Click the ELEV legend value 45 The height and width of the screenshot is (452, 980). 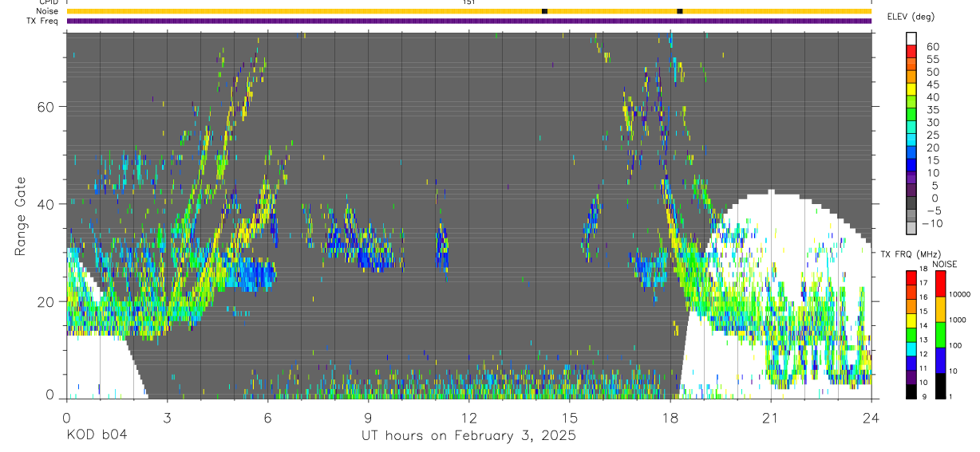point(932,85)
